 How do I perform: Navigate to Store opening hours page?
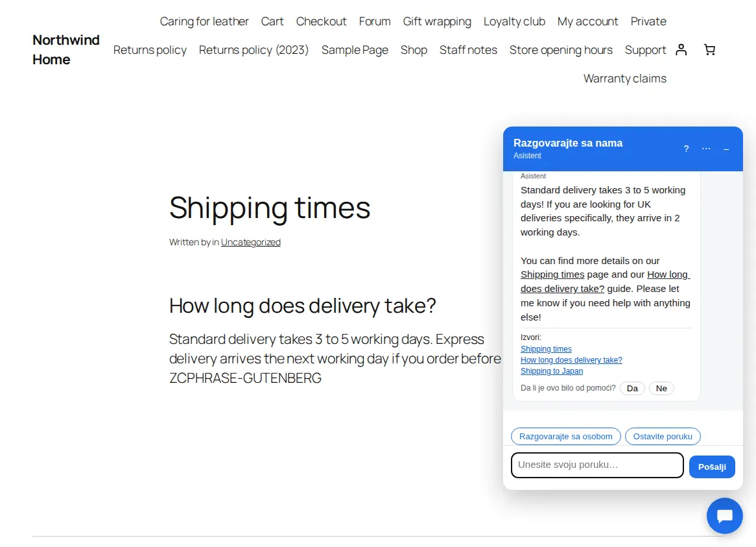pyautogui.click(x=561, y=50)
